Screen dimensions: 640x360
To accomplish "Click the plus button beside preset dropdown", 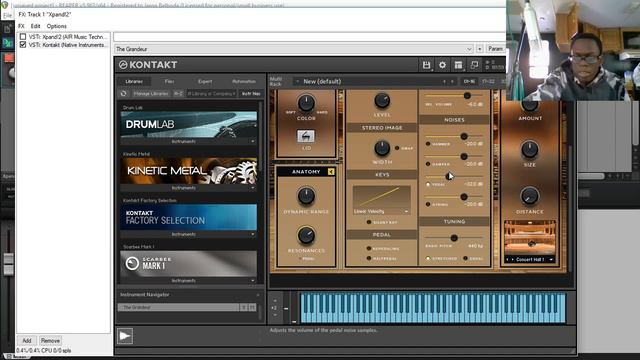I will pos(480,49).
